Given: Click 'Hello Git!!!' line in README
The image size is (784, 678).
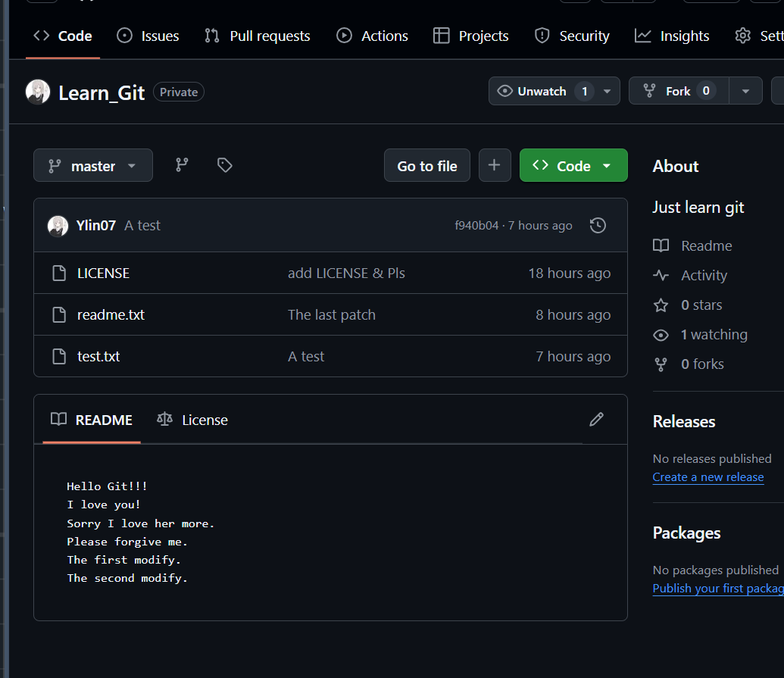Looking at the screenshot, I should (107, 486).
